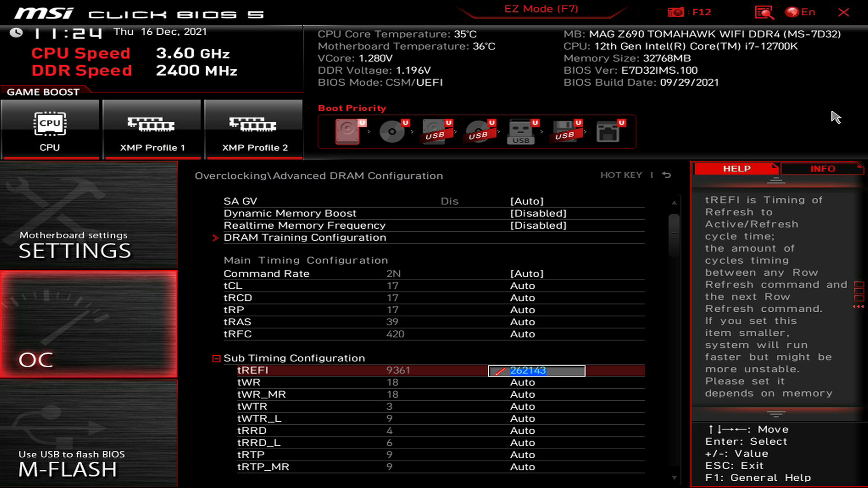
Task: Click the settings list scrollbar thumb
Action: [x=674, y=235]
